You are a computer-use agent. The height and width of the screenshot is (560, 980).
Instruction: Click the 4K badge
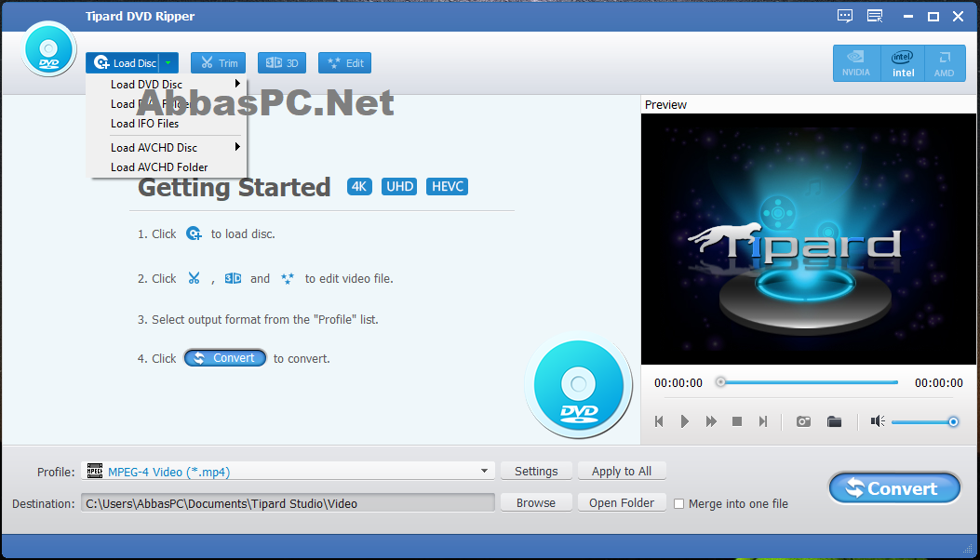pyautogui.click(x=359, y=186)
